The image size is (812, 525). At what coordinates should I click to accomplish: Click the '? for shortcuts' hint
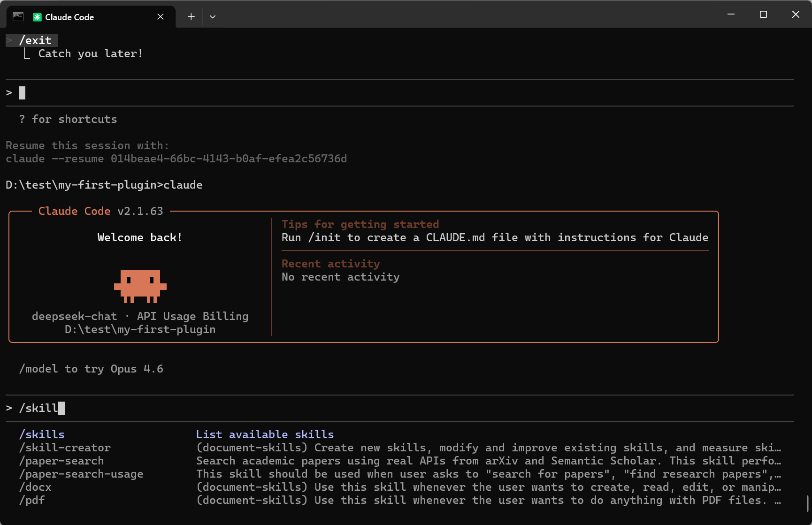point(68,119)
